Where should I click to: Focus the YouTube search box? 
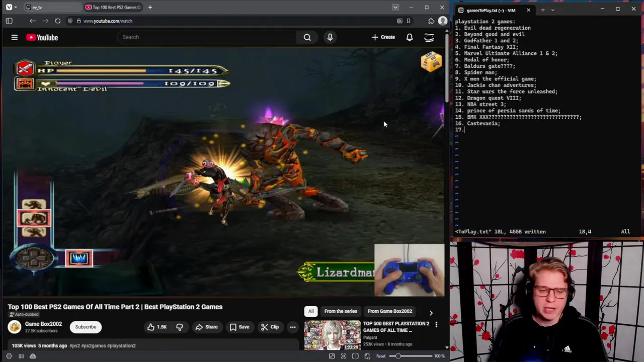pos(206,37)
